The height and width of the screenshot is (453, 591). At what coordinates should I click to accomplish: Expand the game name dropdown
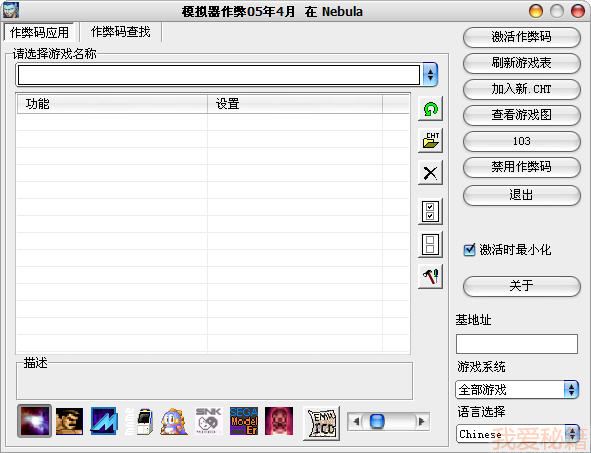(430, 74)
